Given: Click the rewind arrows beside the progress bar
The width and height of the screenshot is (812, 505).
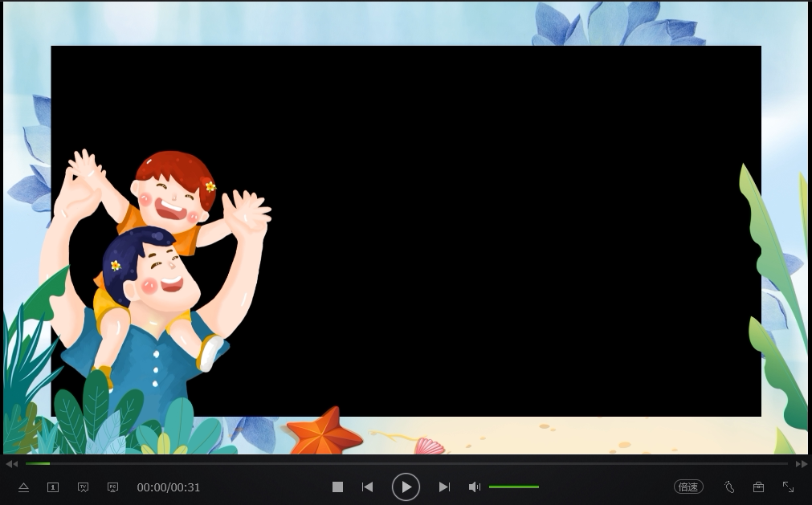Looking at the screenshot, I should tap(11, 464).
